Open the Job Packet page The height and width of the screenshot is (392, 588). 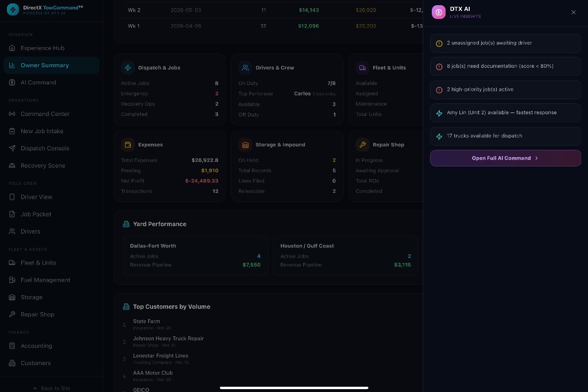point(51,214)
